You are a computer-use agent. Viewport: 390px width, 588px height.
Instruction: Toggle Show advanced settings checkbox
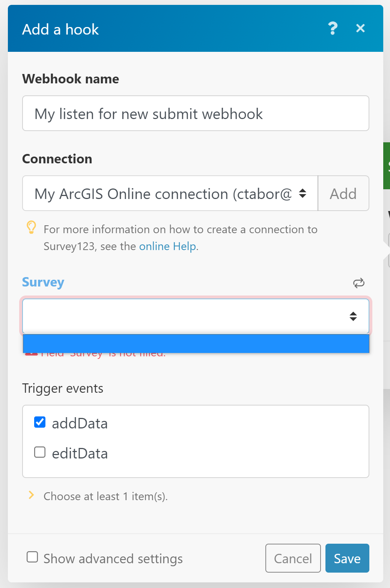32,557
